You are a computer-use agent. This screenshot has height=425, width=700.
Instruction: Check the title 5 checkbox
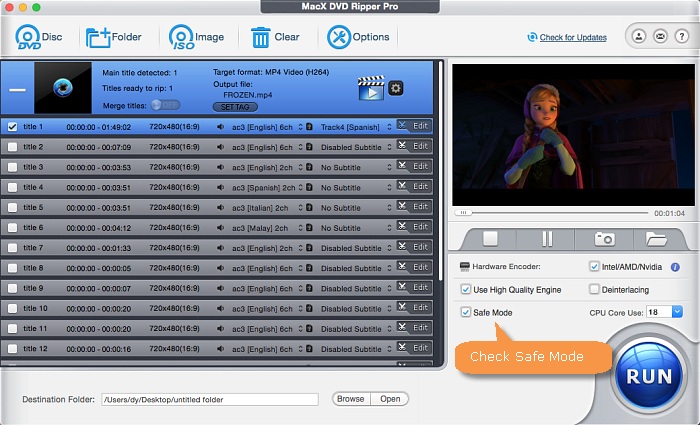pos(12,208)
